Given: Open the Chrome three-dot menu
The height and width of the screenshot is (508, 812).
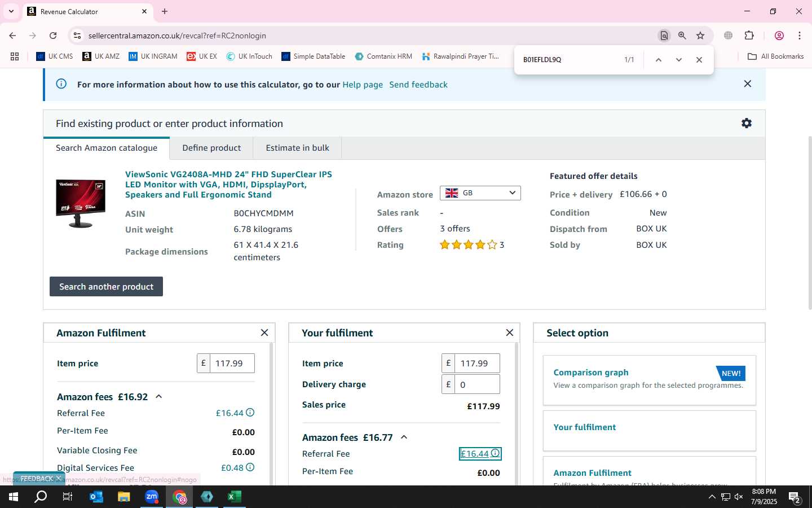Looking at the screenshot, I should point(800,36).
